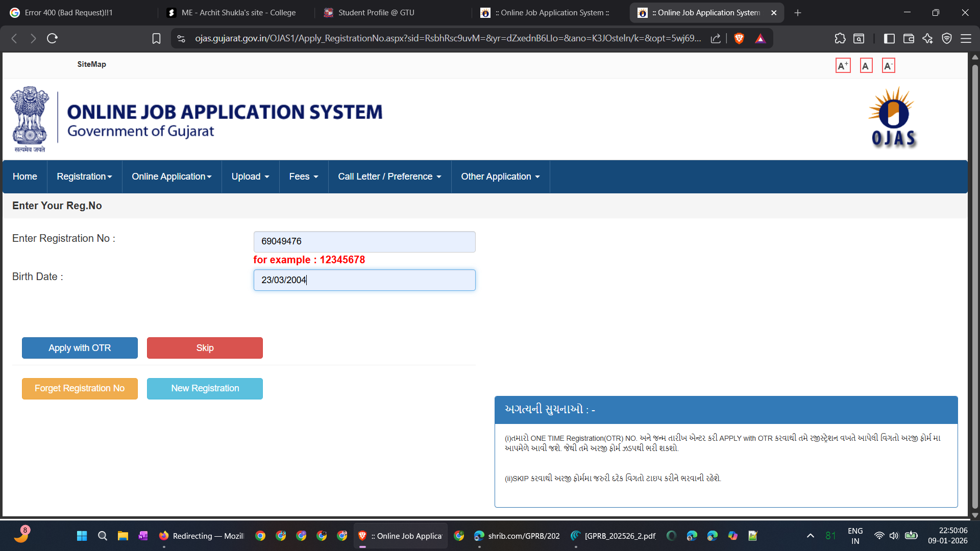Expand the Online Application dropdown

coord(171,177)
